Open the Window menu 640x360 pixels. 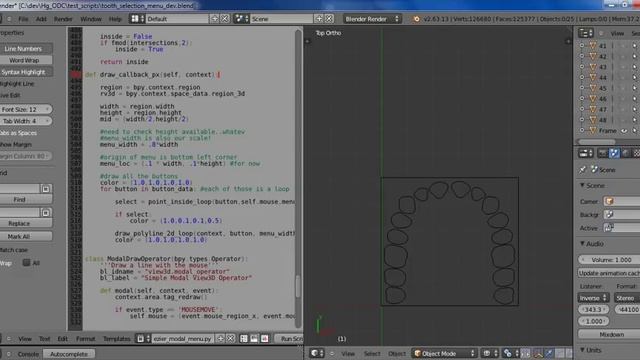pos(91,19)
